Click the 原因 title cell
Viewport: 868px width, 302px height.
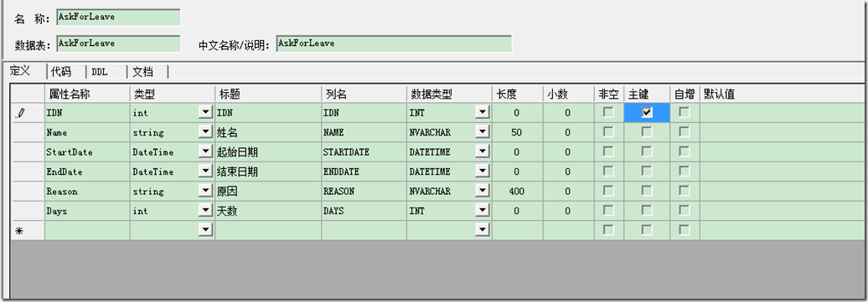[268, 192]
